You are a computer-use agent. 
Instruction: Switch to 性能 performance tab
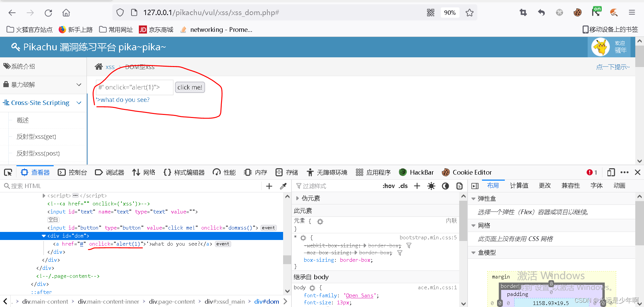coord(224,172)
